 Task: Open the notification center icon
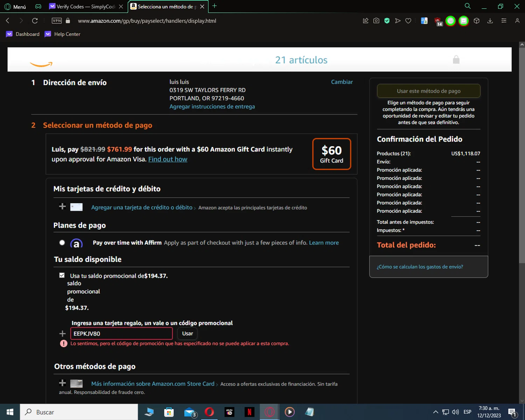pos(512,412)
